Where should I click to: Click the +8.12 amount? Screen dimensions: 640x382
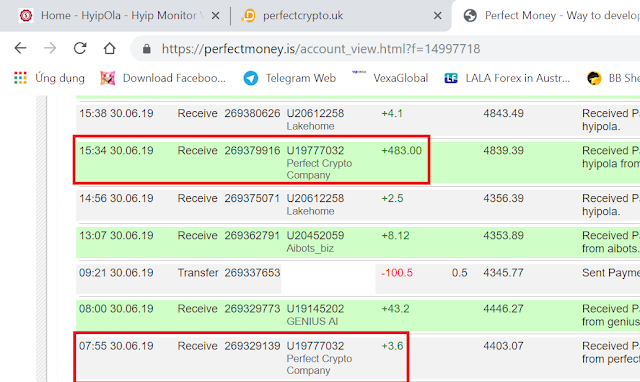tap(395, 235)
